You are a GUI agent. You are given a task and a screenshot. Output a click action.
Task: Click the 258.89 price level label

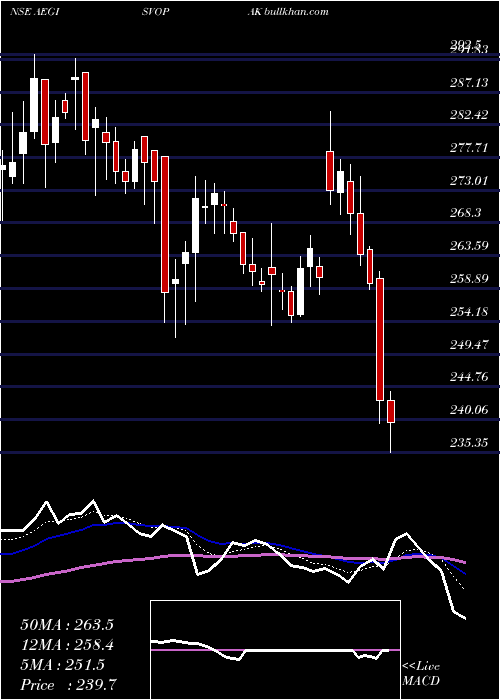click(x=469, y=279)
